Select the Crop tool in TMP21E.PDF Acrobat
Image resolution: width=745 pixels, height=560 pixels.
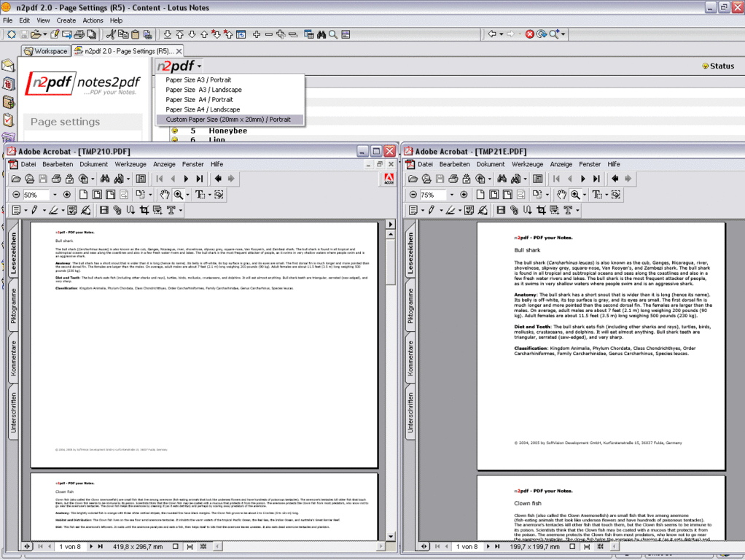pos(541,210)
